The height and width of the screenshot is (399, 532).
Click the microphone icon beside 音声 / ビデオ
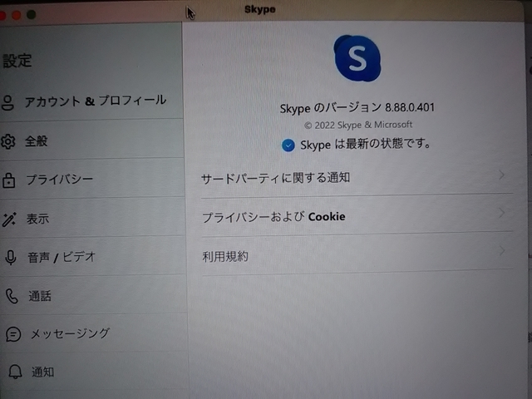tap(11, 258)
